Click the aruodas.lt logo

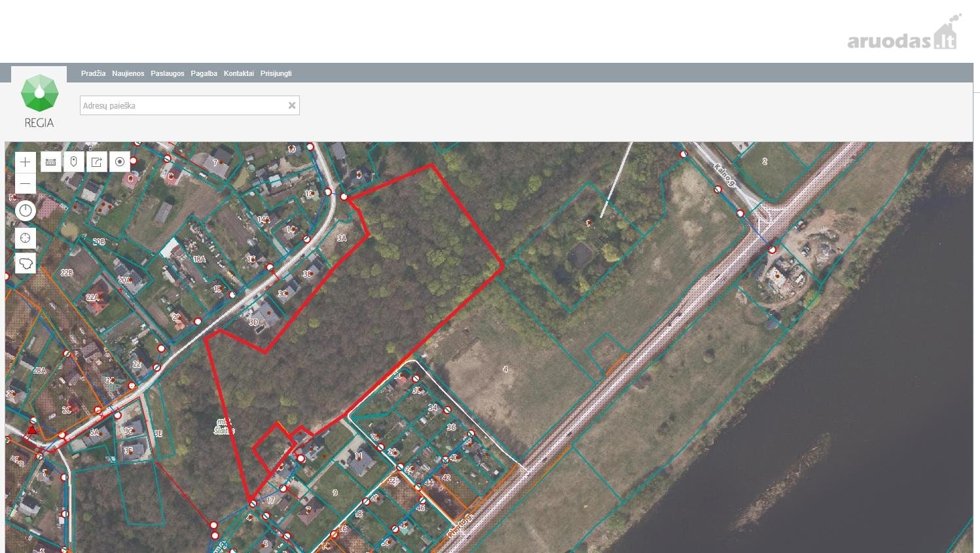(x=905, y=33)
